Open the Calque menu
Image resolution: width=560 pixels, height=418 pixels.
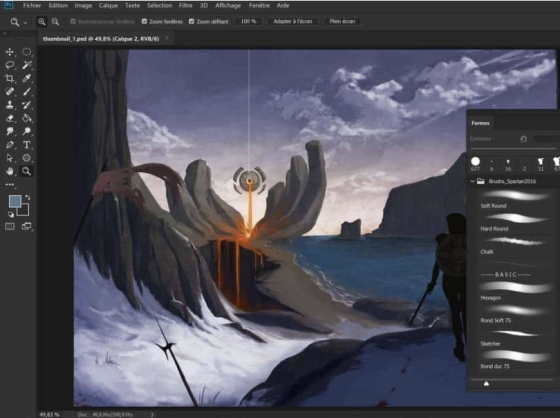108,6
